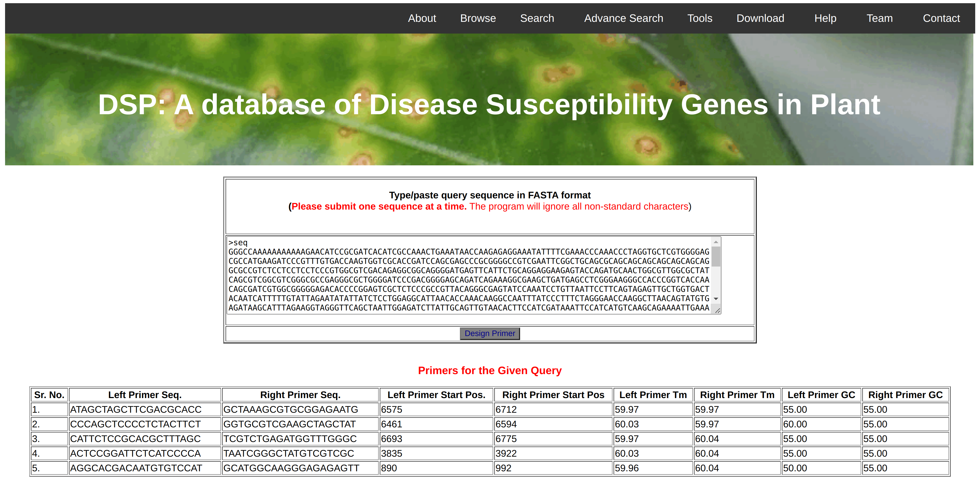Select right primer TAATCGGGCTATGTCGTCGC
Image resolution: width=980 pixels, height=483 pixels.
[288, 453]
